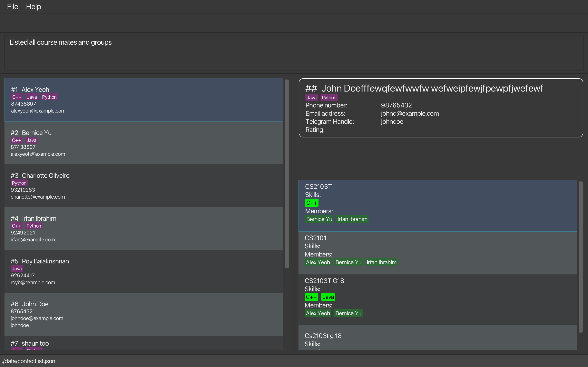The width and height of the screenshot is (588, 367).
Task: Click Python tag on Alex Yeoh
Action: pyautogui.click(x=49, y=97)
